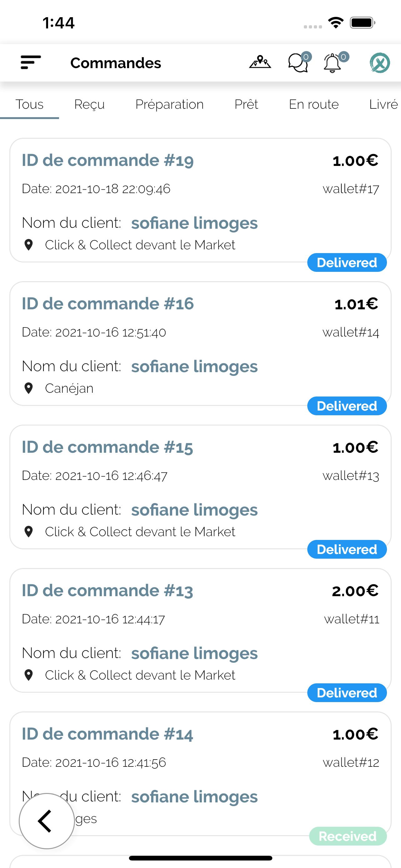The width and height of the screenshot is (401, 868).
Task: Tap client name on order #14
Action: click(x=194, y=797)
